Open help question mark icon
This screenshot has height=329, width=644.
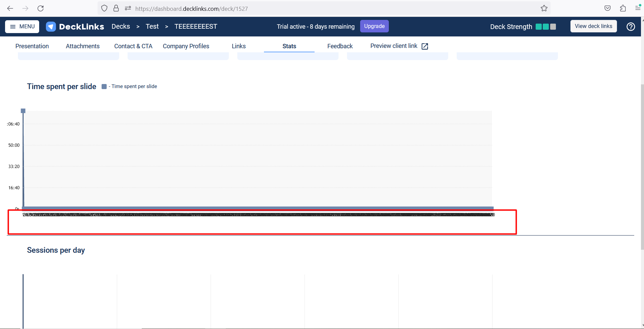pos(631,27)
